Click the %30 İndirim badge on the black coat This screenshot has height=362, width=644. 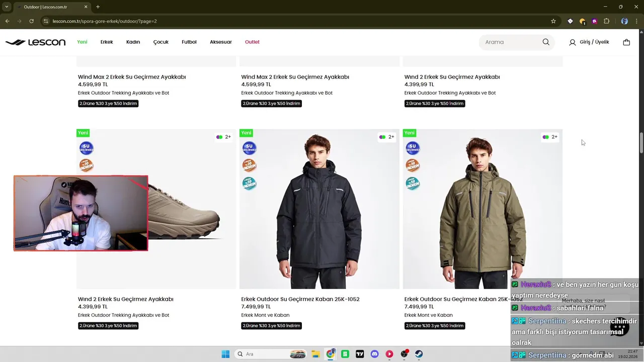point(249,165)
